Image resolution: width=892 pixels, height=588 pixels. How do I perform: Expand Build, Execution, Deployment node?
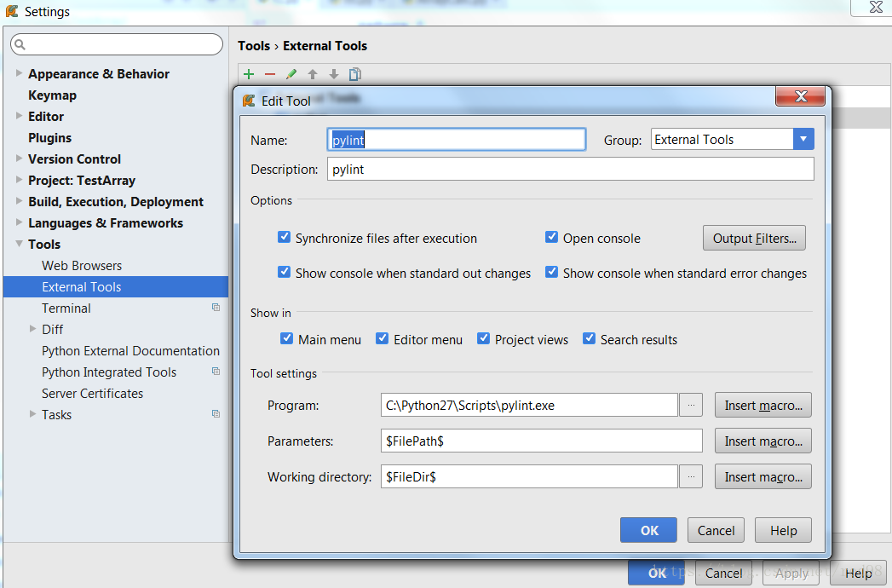(x=19, y=201)
